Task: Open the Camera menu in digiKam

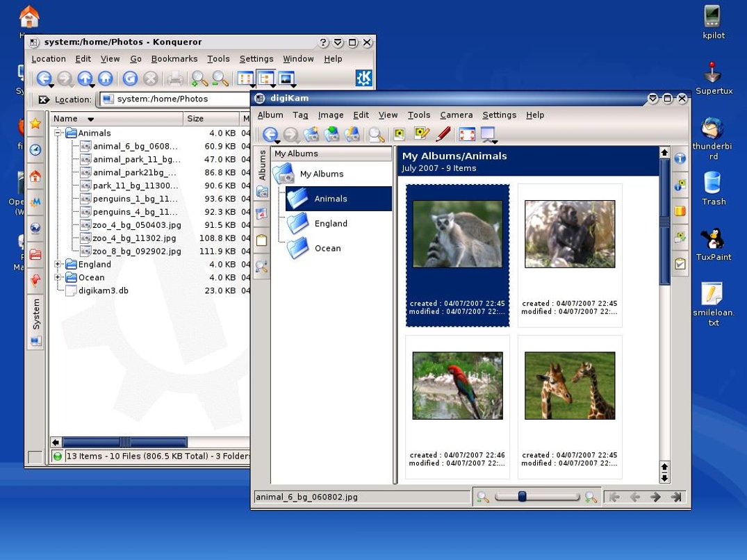Action: (456, 115)
